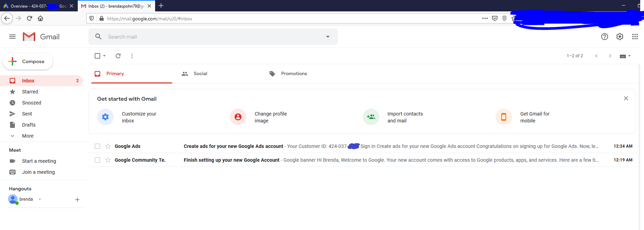Open the More options three-dot menu

coord(132,56)
